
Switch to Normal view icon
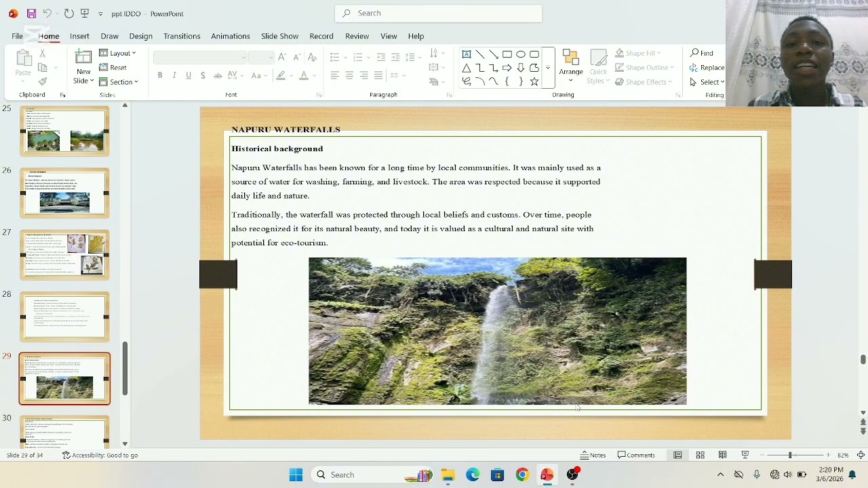[x=677, y=455]
